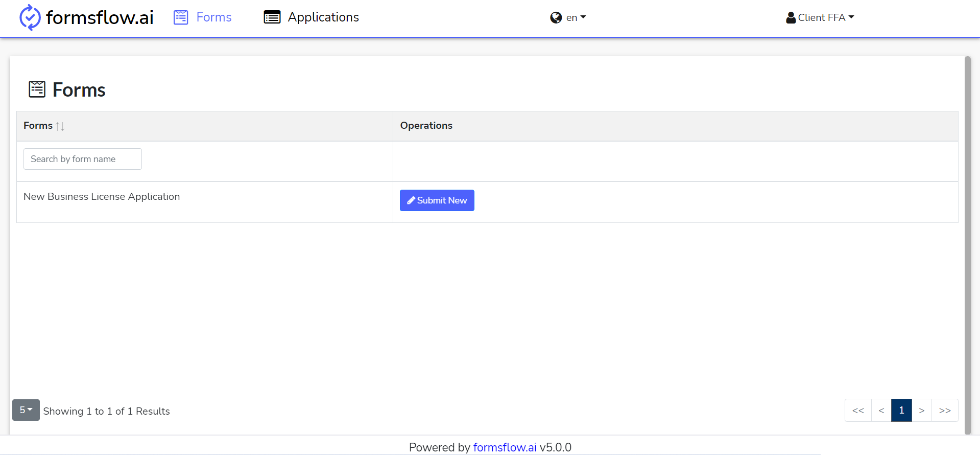980x455 pixels.
Task: Click the formsflow.ai circular logo icon
Action: [x=30, y=17]
